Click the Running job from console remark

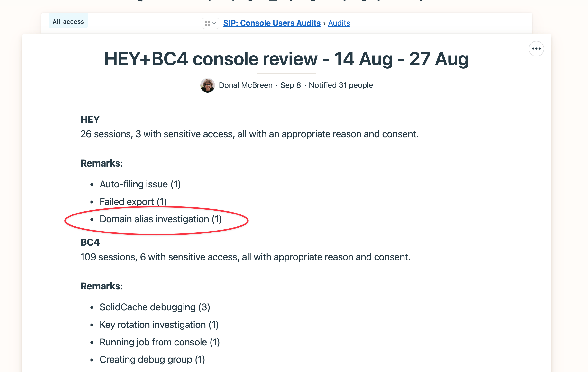(x=159, y=342)
